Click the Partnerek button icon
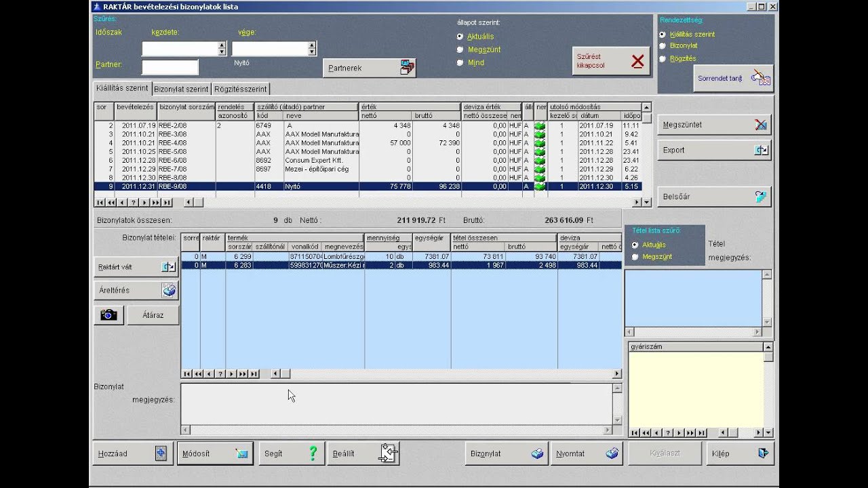Viewport: 868px width, 488px height. coord(407,68)
